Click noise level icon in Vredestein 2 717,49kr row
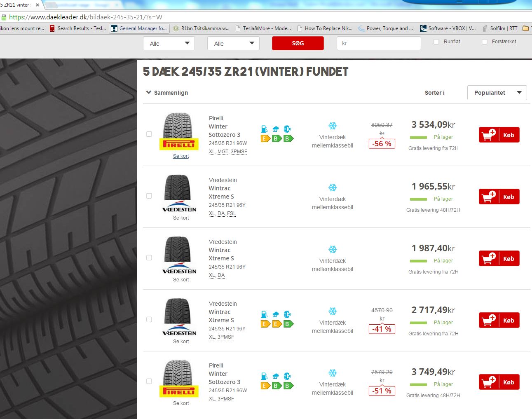Image resolution: width=532 pixels, height=419 pixels. pyautogui.click(x=287, y=314)
